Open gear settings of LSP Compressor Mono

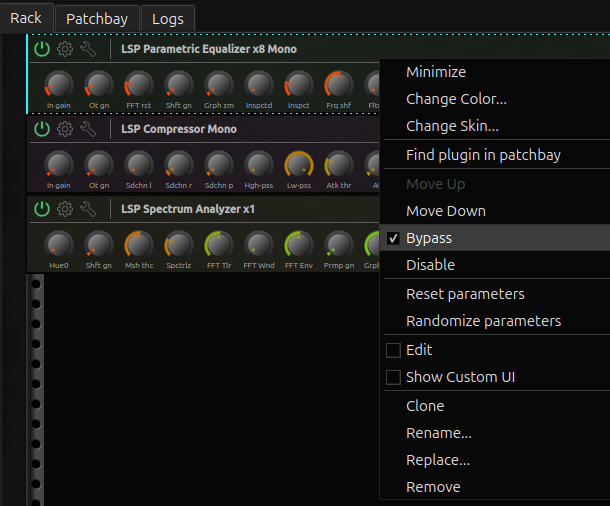pos(65,129)
